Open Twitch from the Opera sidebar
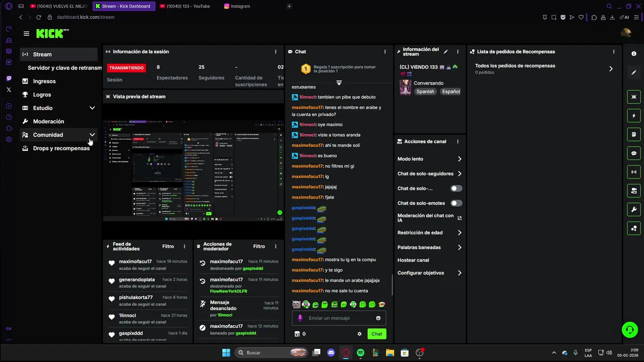The height and width of the screenshot is (362, 644). click(x=9, y=78)
